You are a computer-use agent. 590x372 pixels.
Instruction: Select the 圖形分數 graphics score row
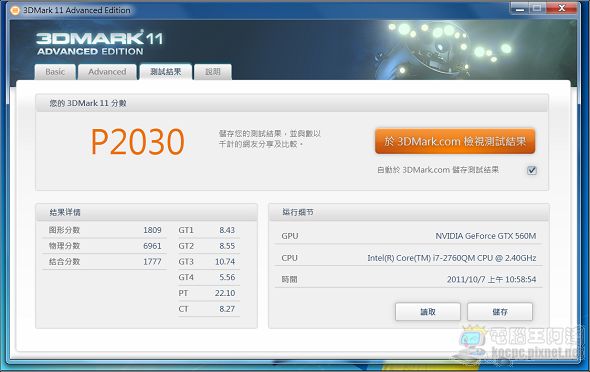coord(105,230)
